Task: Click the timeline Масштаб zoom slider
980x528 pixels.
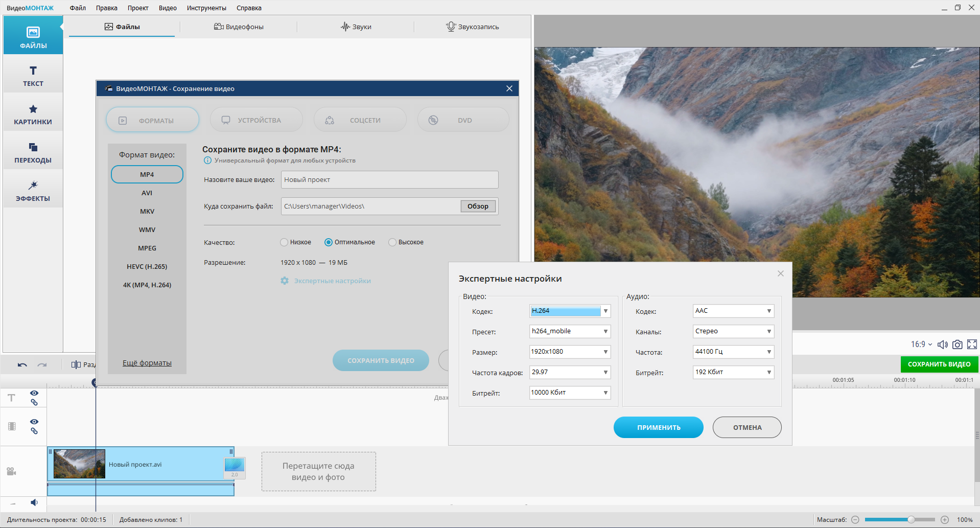Action: point(900,520)
